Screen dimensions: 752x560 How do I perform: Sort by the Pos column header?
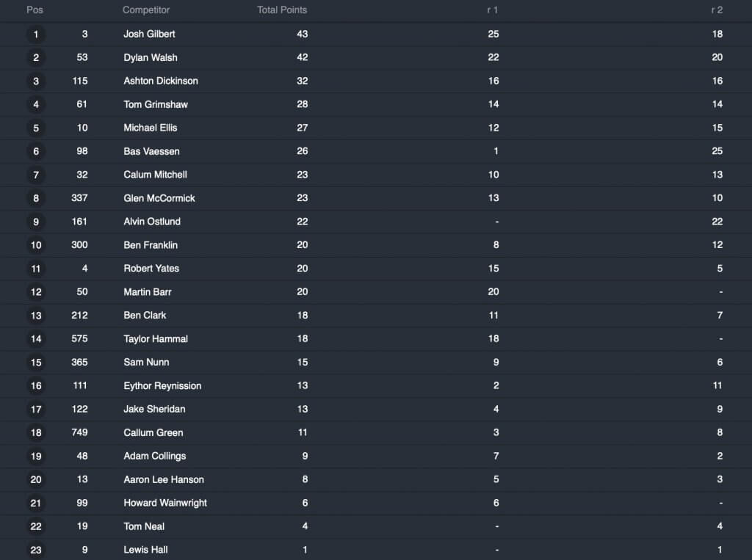click(x=35, y=10)
